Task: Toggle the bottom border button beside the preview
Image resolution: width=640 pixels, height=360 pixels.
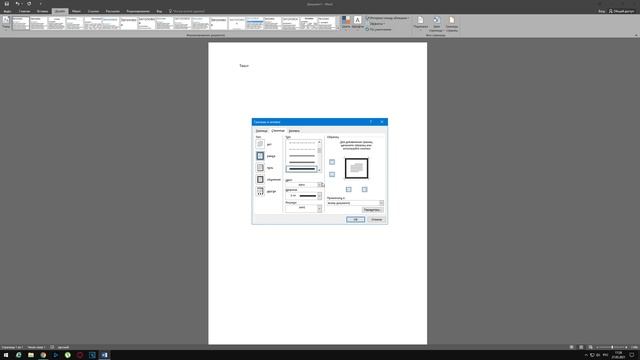Action: pos(332,174)
